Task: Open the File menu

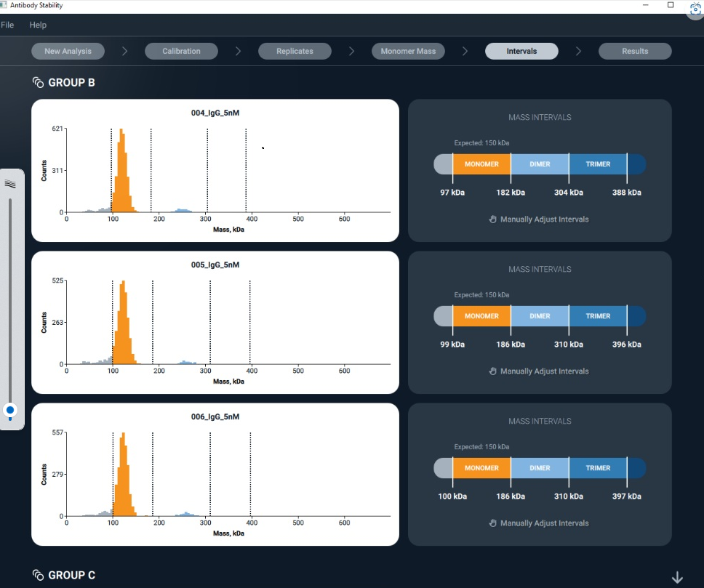Action: (x=7, y=25)
